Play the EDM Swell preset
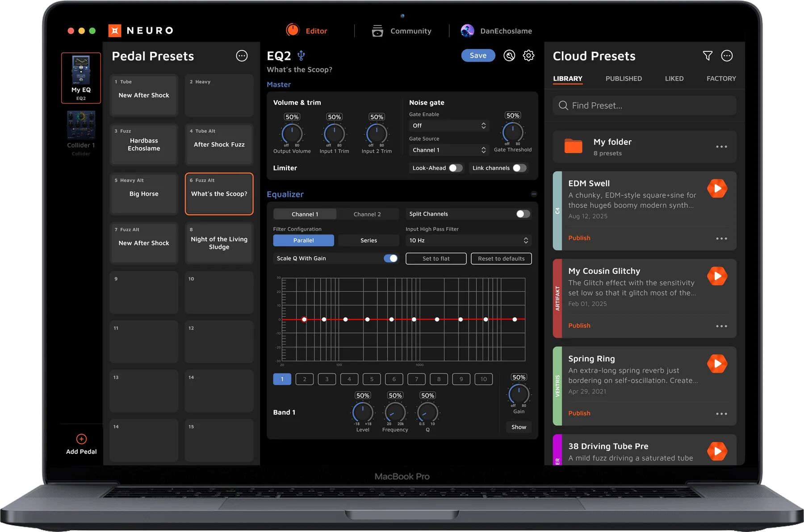The width and height of the screenshot is (804, 532). (717, 189)
